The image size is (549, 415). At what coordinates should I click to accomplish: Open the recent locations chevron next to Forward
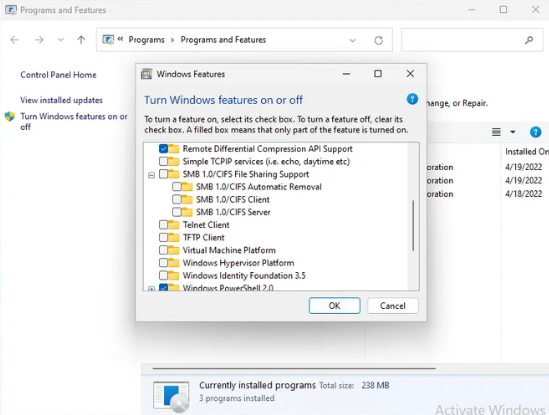(x=61, y=40)
